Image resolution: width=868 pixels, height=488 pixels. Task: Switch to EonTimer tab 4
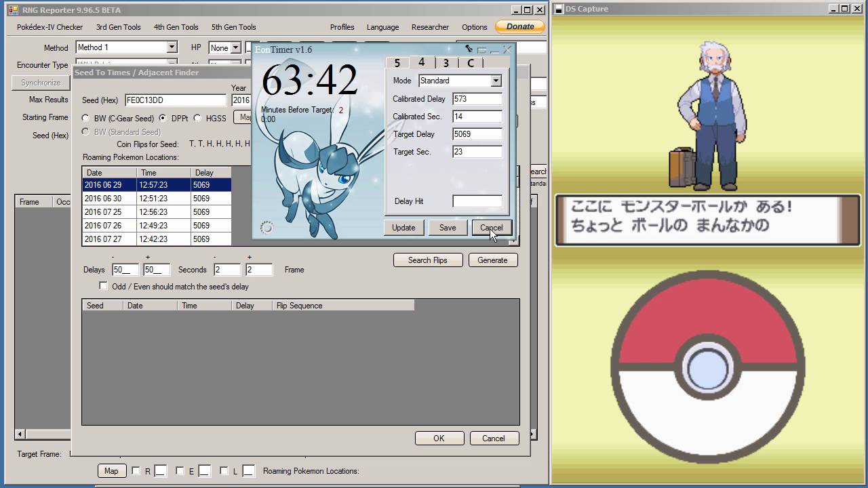pos(421,62)
